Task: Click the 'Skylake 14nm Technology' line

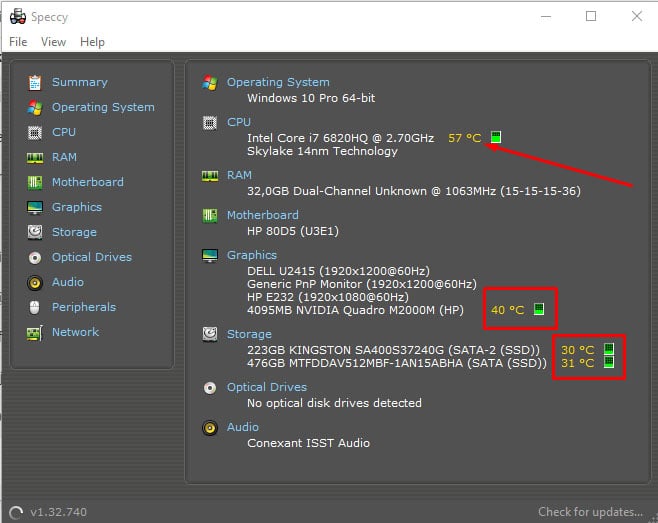Action: pyautogui.click(x=322, y=151)
